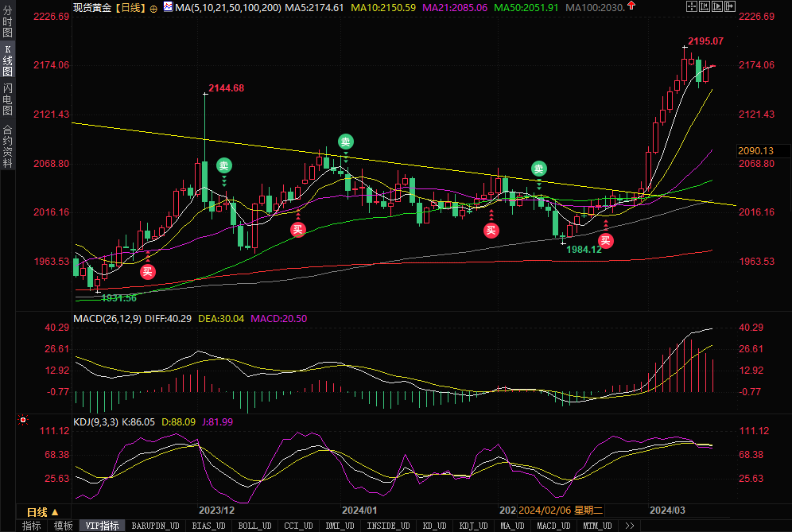Click the circled plus icon beside 日线

(153, 6)
